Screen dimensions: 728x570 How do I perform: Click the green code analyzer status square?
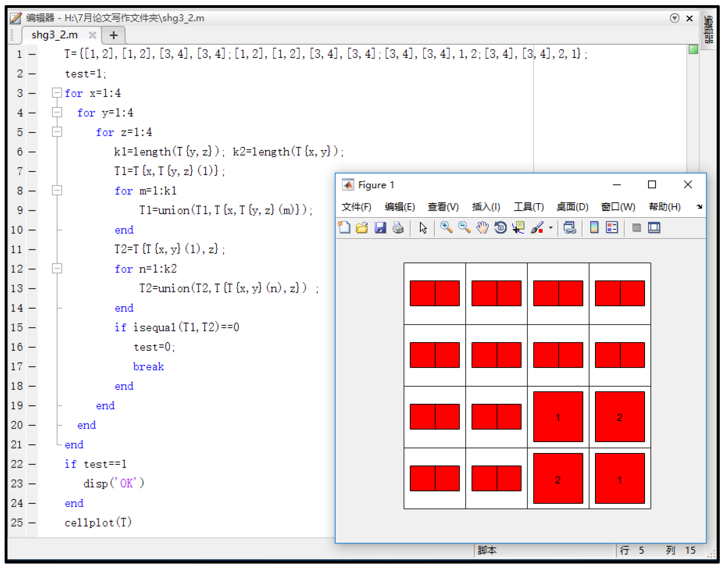[x=693, y=50]
